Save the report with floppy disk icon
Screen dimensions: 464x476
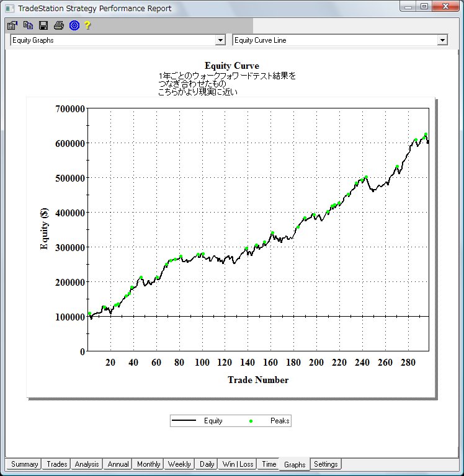[43, 25]
